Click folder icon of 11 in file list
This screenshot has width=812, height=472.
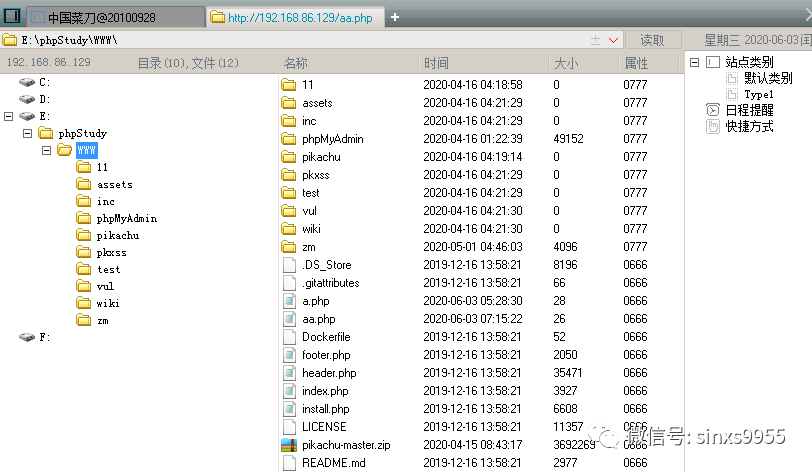coord(289,84)
